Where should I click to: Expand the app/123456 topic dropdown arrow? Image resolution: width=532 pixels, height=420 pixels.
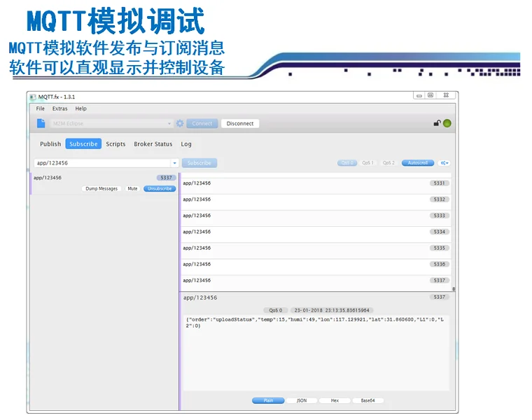pyautogui.click(x=174, y=163)
